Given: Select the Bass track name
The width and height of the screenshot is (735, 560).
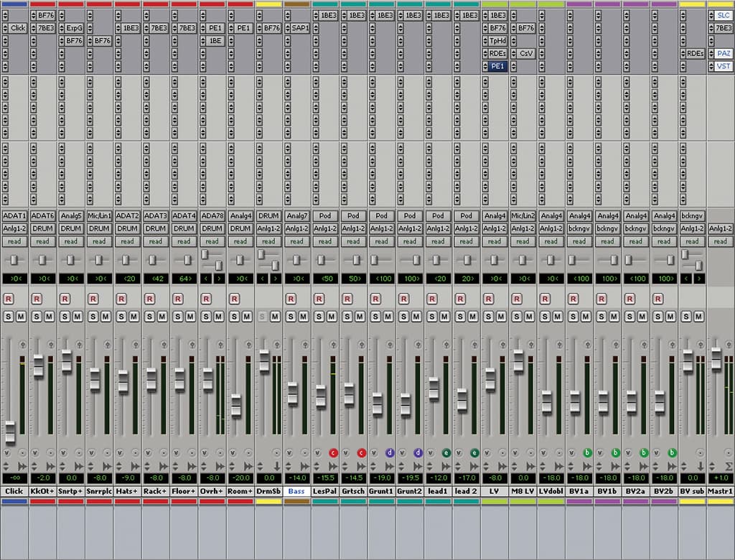Looking at the screenshot, I should [296, 491].
